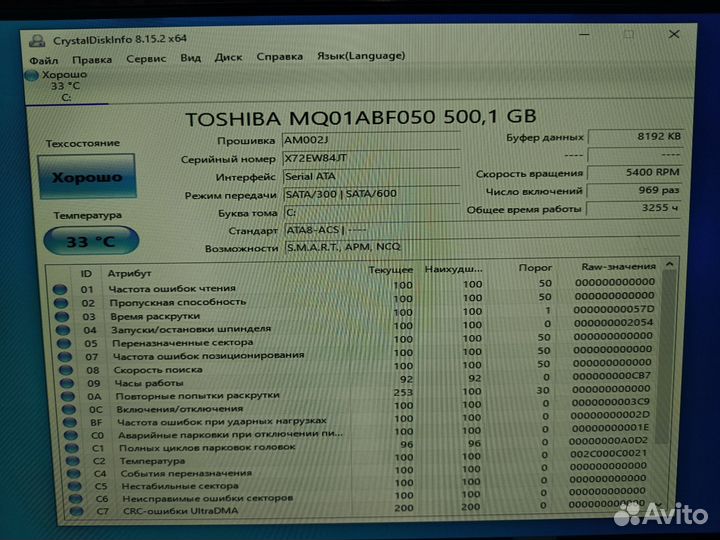Image resolution: width=720 pixels, height=540 pixels.
Task: Click the Текущее column header
Action: (x=391, y=270)
